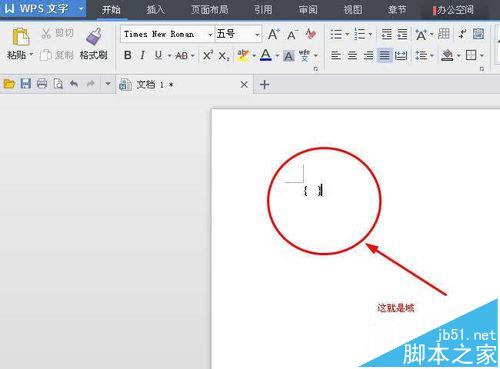Image resolution: width=500 pixels, height=369 pixels.
Task: Close the 文档 1 document tab
Action: pyautogui.click(x=244, y=85)
